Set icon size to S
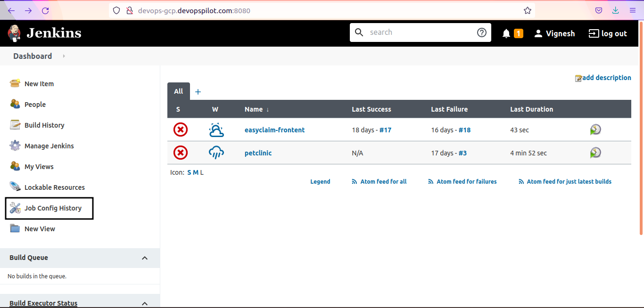 (x=190, y=172)
